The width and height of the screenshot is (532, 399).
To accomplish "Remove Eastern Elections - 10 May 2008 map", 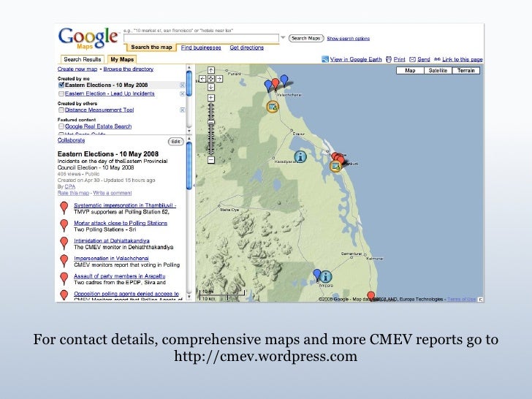I will 182,85.
